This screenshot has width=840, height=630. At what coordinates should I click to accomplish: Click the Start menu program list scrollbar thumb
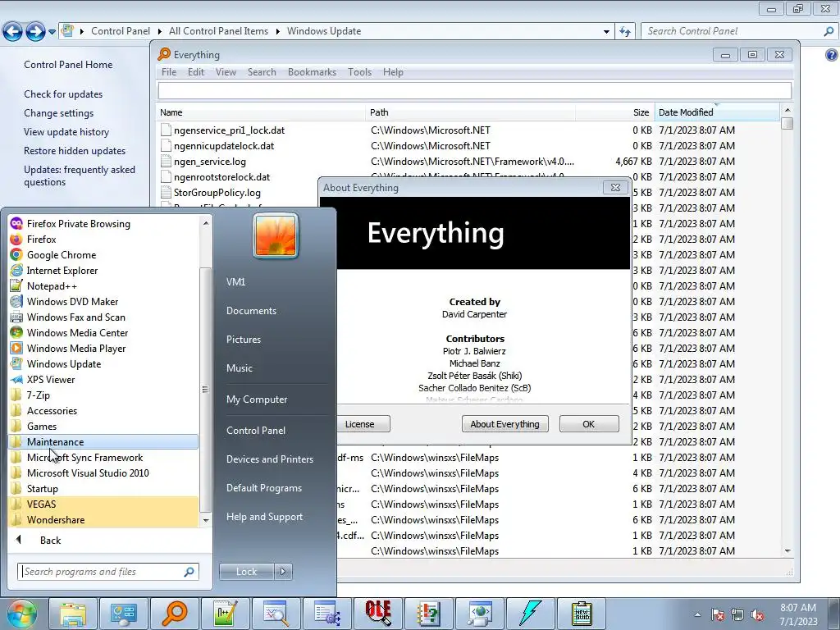(x=205, y=390)
